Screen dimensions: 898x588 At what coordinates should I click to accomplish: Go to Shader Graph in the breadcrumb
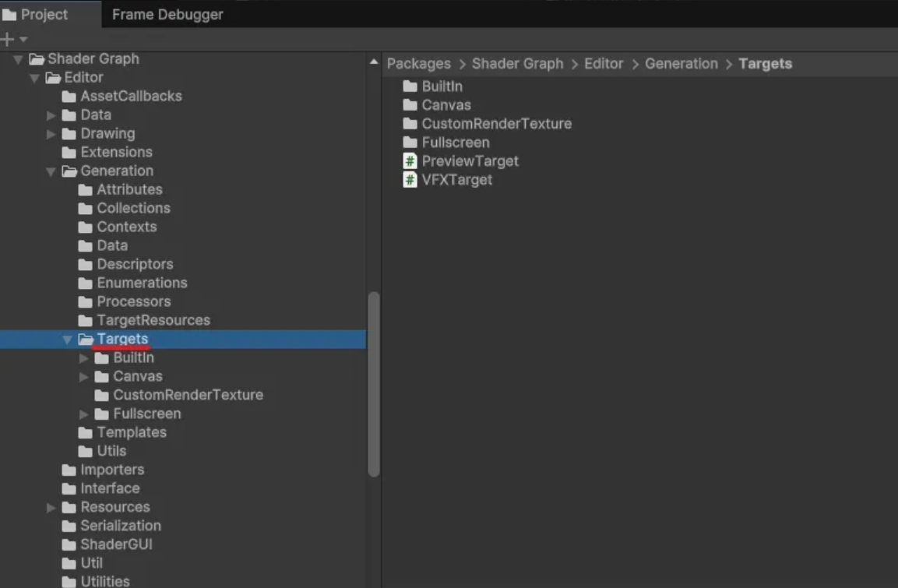pos(518,64)
